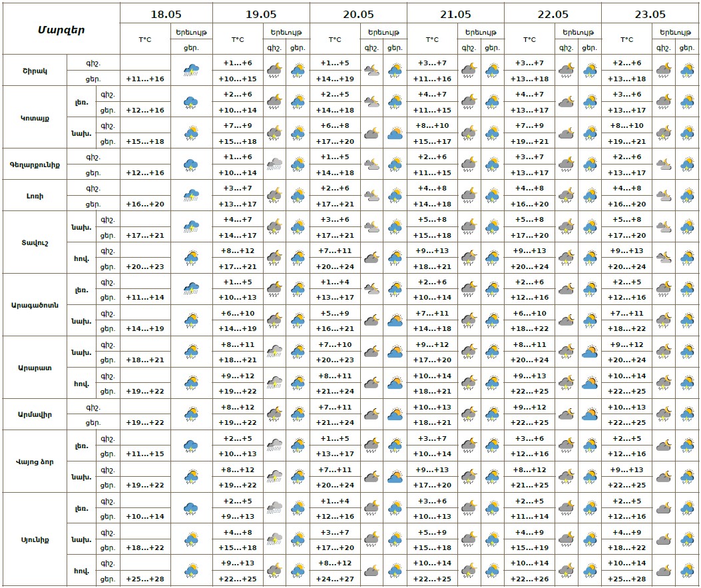Click the Երևույթ header under 23.05
701x588 pixels.
tap(676, 32)
